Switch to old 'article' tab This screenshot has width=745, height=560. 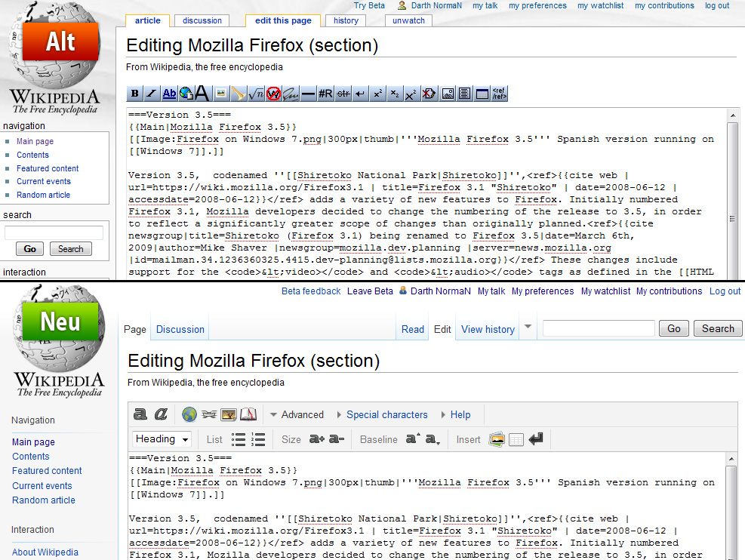click(148, 20)
